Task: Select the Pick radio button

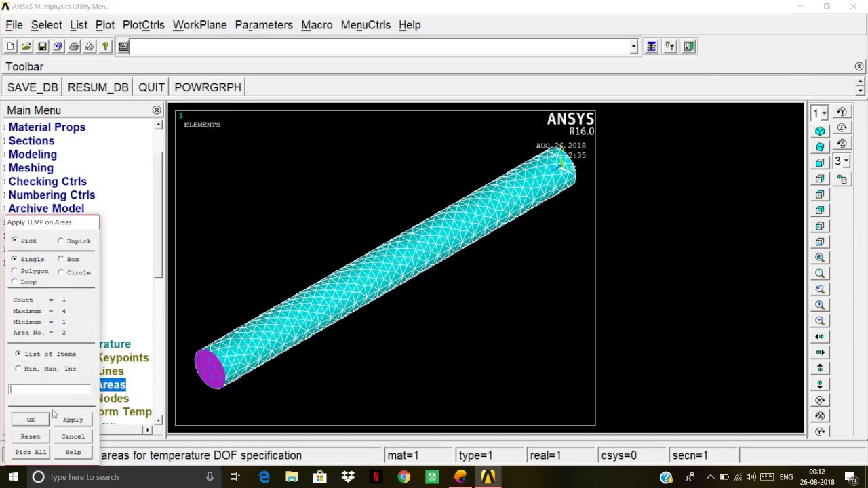Action: point(14,241)
